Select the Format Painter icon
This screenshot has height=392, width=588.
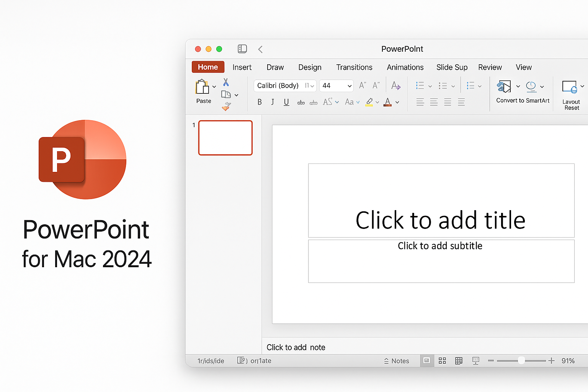point(227,107)
